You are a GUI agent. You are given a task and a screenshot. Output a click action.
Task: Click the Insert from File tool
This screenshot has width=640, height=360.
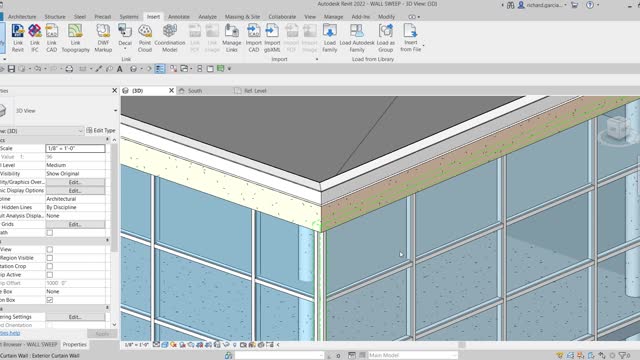point(411,38)
